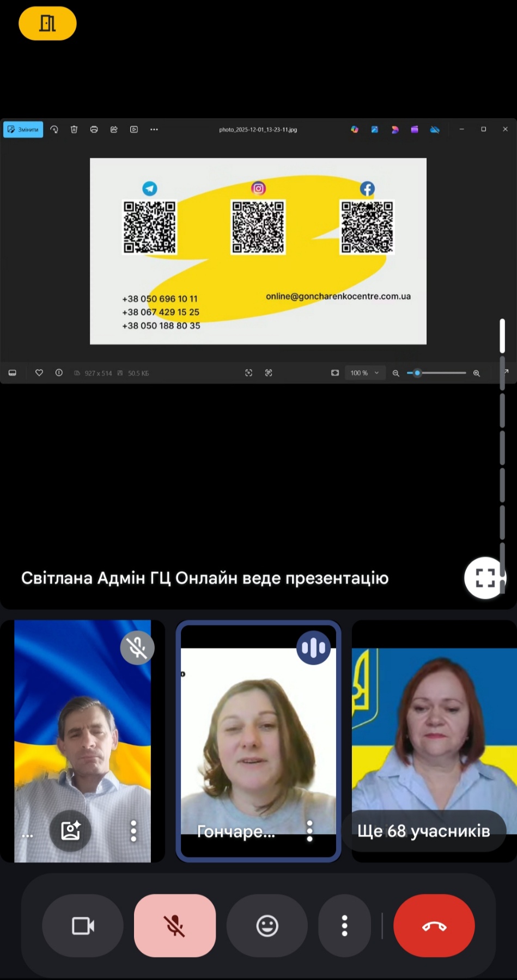Click the purple Clipchamp icon
The height and width of the screenshot is (980, 517).
415,130
